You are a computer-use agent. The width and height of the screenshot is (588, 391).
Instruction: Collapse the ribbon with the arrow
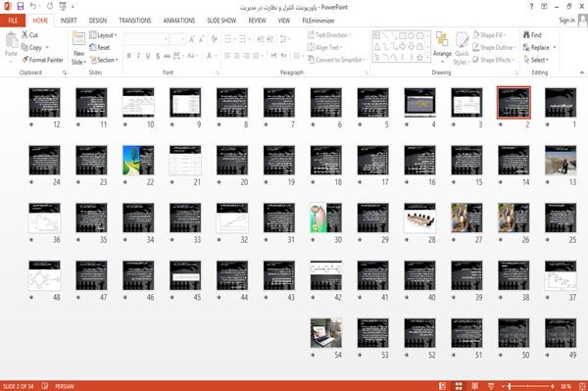point(581,73)
